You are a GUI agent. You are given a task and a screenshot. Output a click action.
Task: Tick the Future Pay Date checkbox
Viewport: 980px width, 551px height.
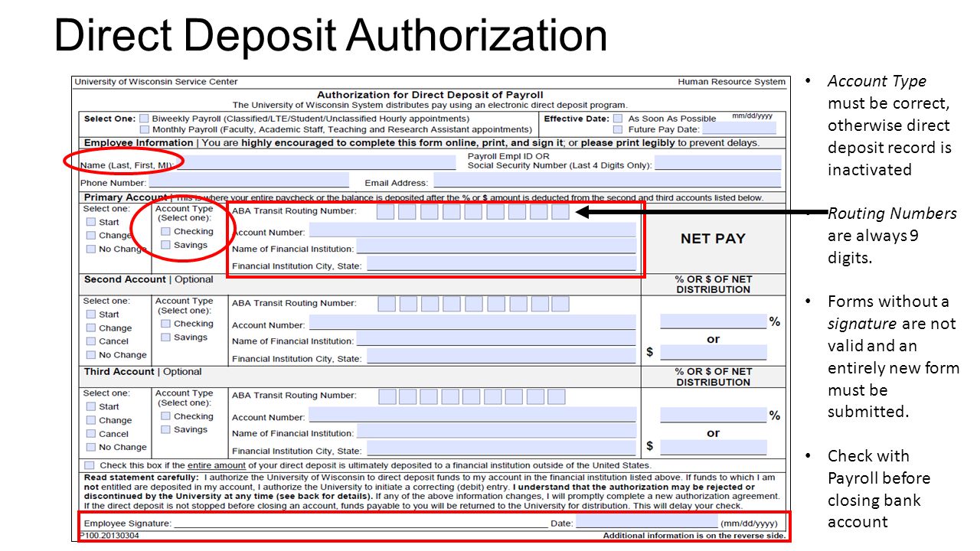click(x=618, y=129)
